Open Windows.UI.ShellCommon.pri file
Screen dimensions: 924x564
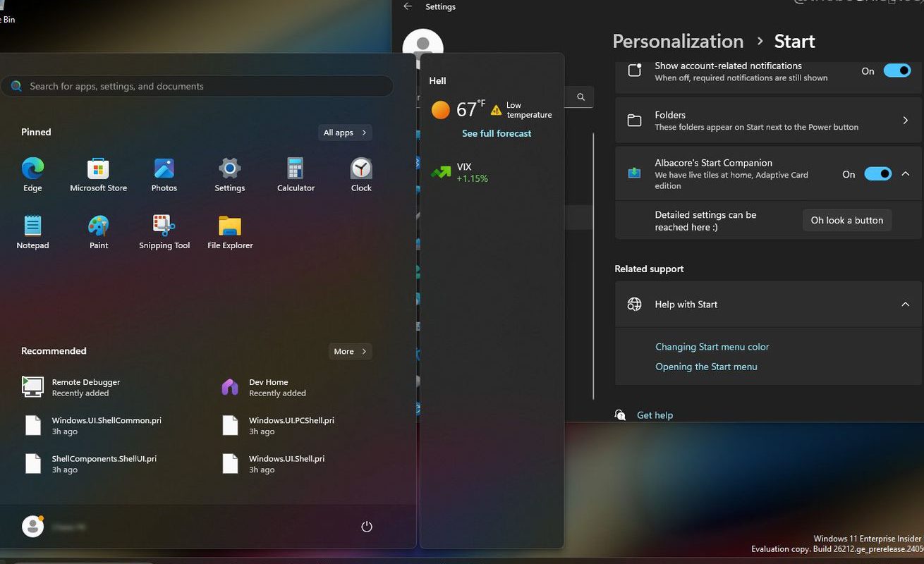(x=92, y=425)
